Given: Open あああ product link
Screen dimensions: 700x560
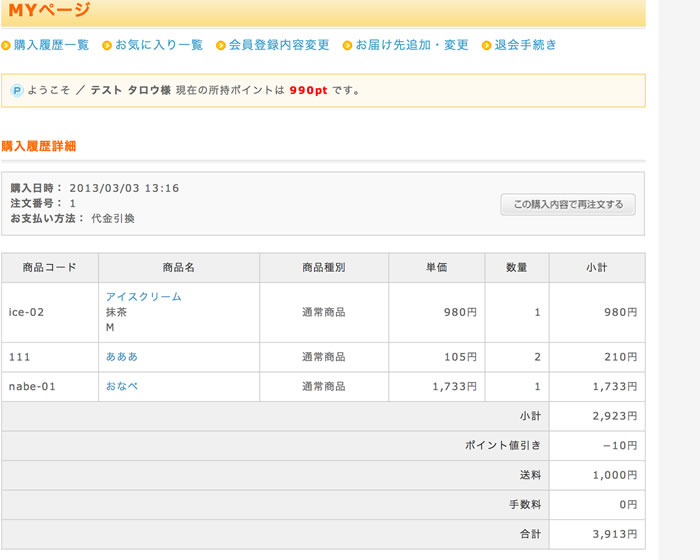Looking at the screenshot, I should pos(122,357).
